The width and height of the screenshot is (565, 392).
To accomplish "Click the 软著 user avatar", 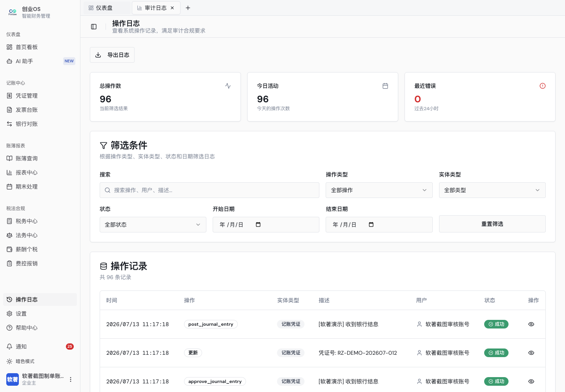I will point(13,379).
